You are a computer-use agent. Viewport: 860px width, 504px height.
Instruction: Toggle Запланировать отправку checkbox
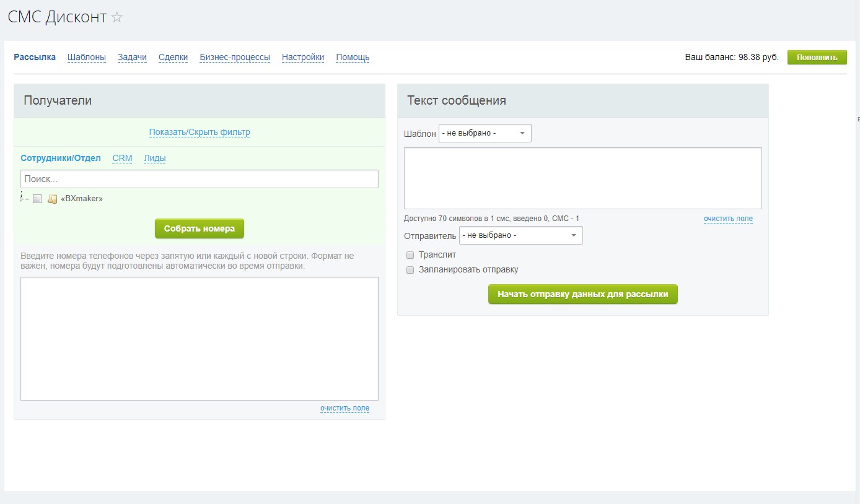pyautogui.click(x=410, y=270)
